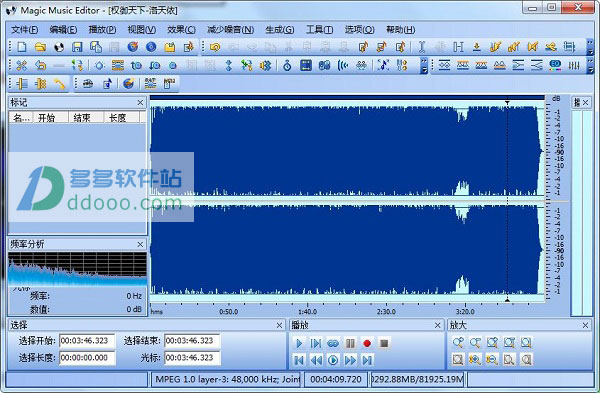Click the music note pitch icon
The height and width of the screenshot is (393, 600).
coord(383,65)
